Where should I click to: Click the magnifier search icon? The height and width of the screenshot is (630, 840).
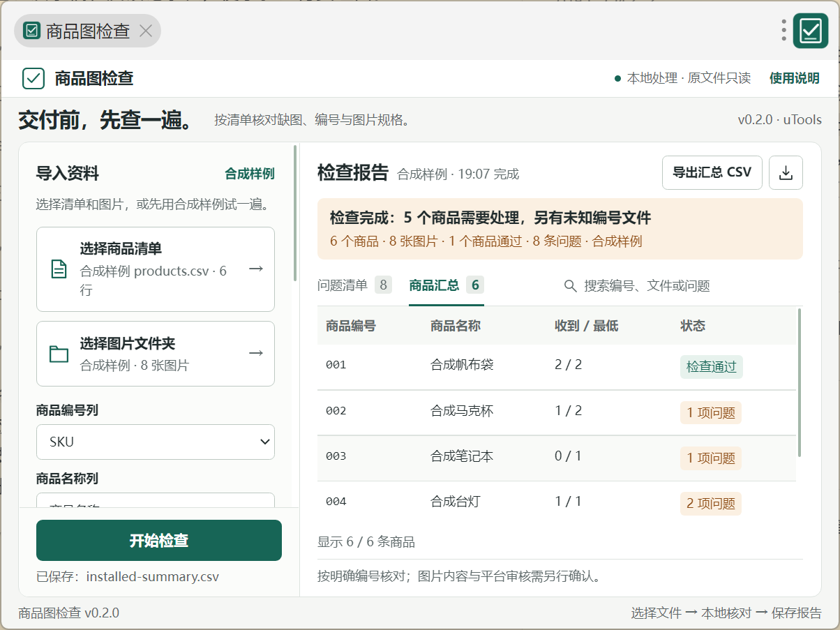(570, 286)
